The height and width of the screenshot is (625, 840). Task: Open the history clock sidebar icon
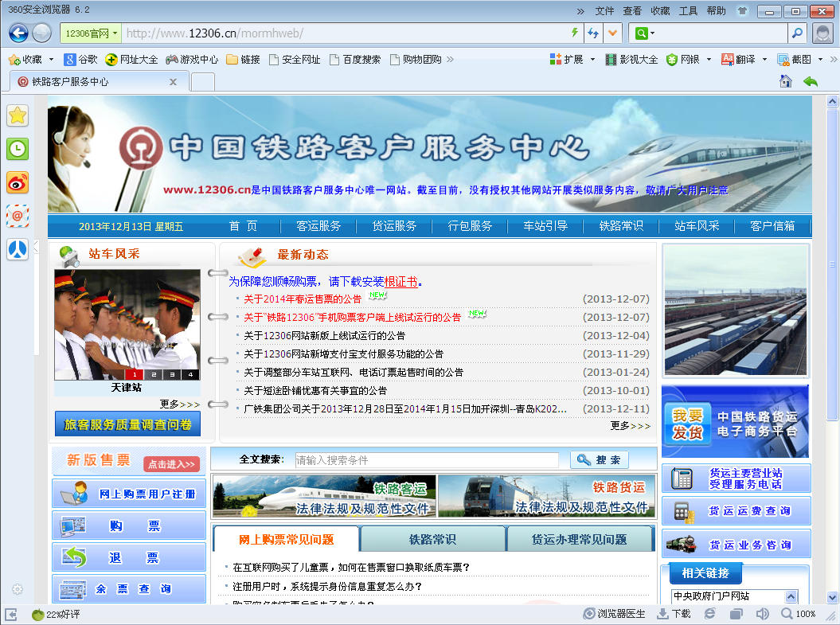18,149
